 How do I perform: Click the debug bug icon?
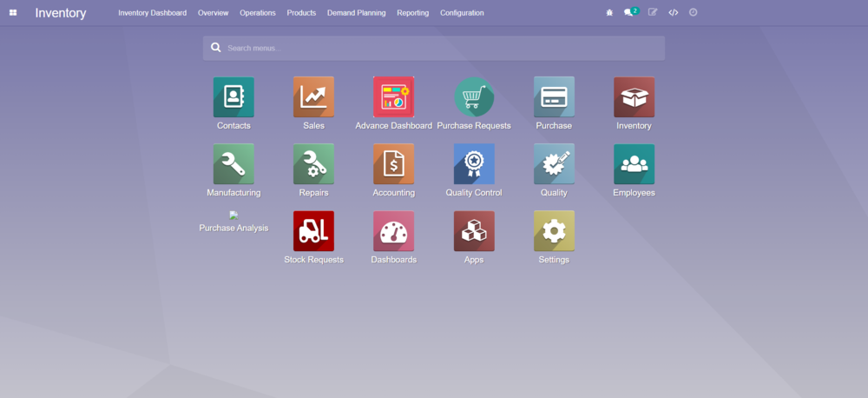[609, 12]
